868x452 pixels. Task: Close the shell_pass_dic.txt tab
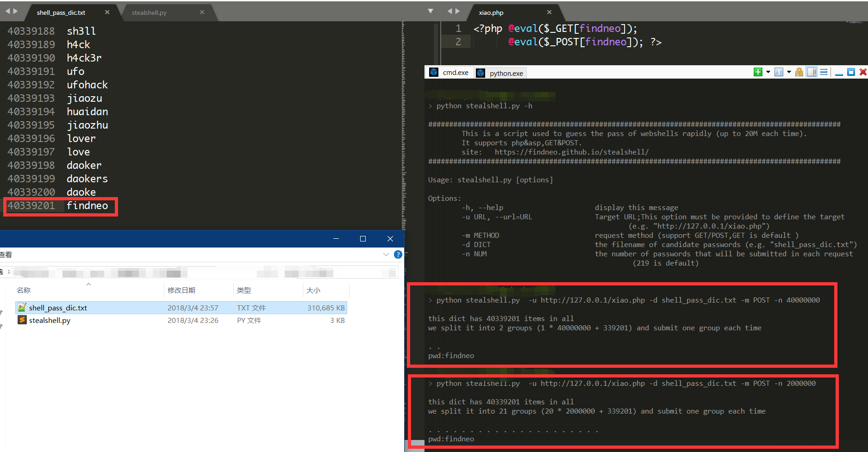click(x=107, y=12)
